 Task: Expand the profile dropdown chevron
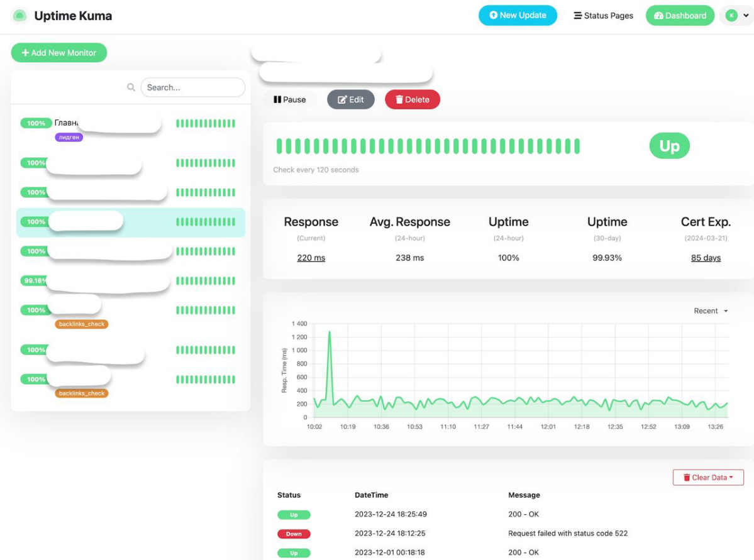pos(746,15)
